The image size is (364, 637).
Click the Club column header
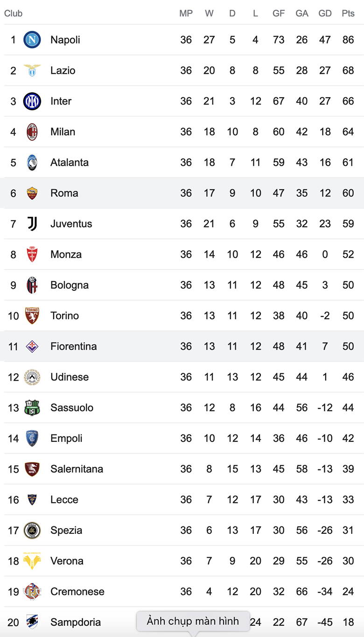pyautogui.click(x=13, y=14)
